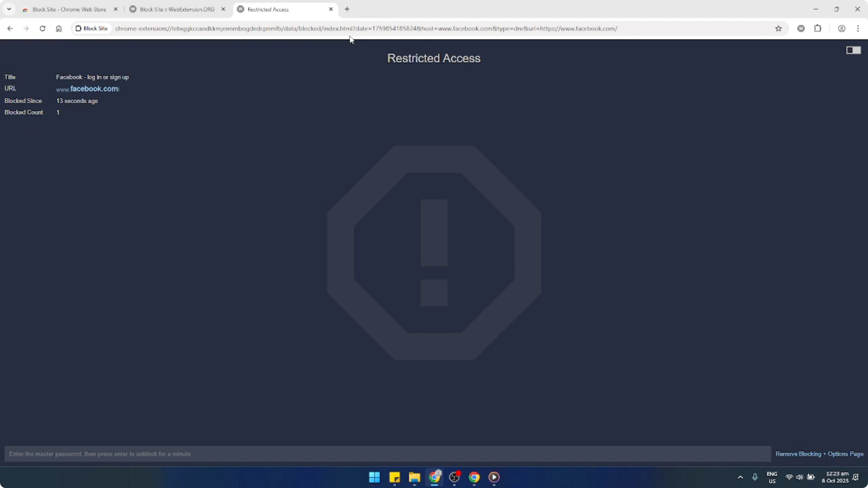Image resolution: width=868 pixels, height=488 pixels.
Task: Toggle the page theme switch at top right
Action: point(854,50)
